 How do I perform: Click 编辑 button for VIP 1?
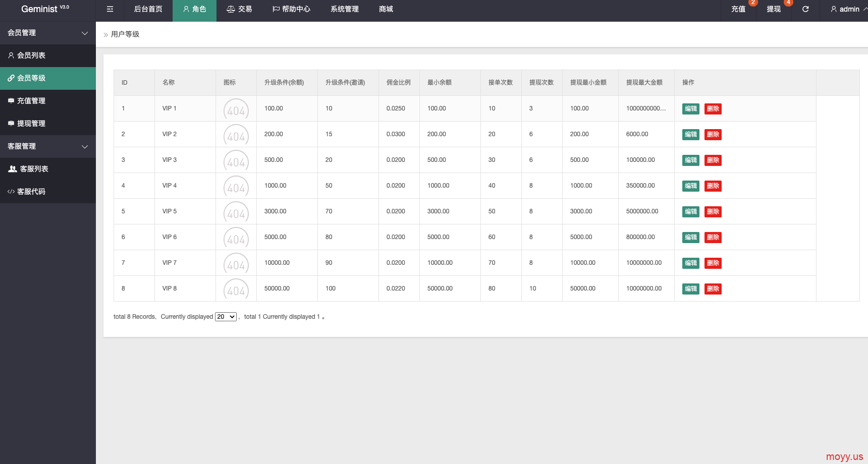coord(691,109)
